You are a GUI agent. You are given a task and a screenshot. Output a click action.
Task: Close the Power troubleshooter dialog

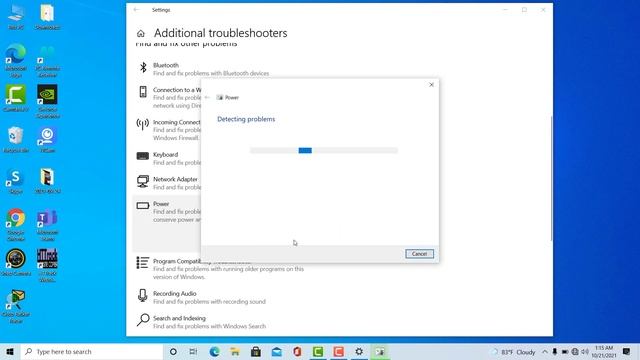[431, 84]
